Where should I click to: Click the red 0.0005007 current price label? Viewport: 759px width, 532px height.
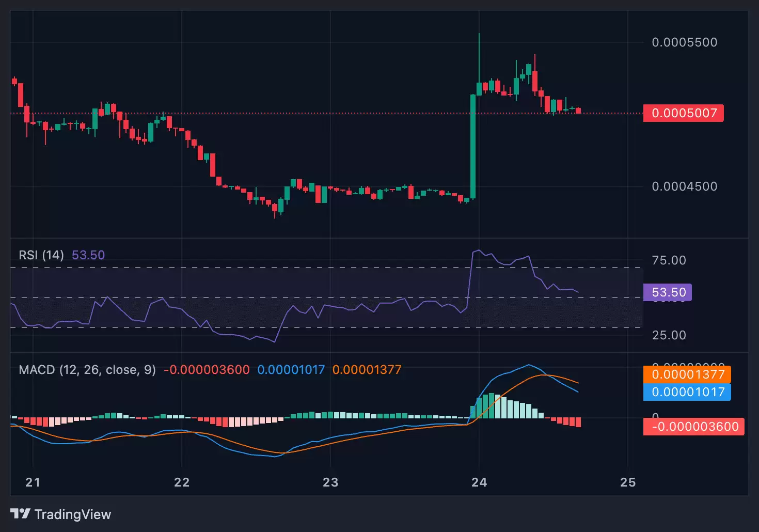coord(683,113)
